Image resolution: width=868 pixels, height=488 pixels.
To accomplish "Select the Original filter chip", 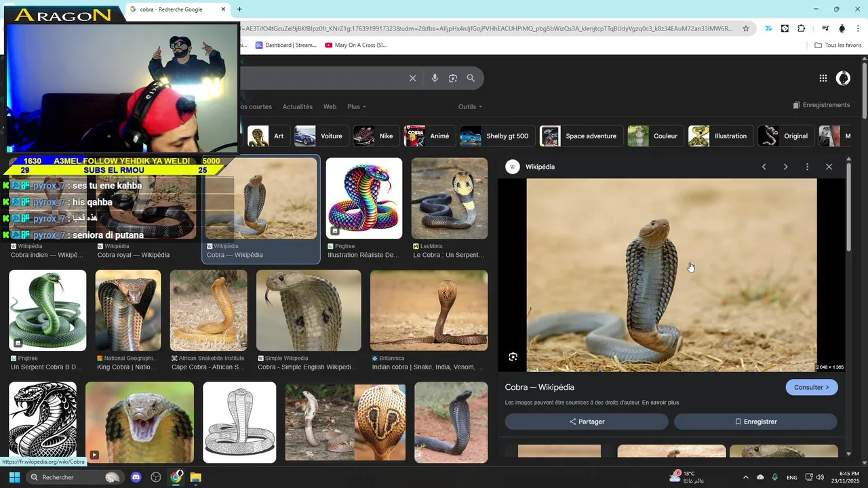I will pos(785,136).
